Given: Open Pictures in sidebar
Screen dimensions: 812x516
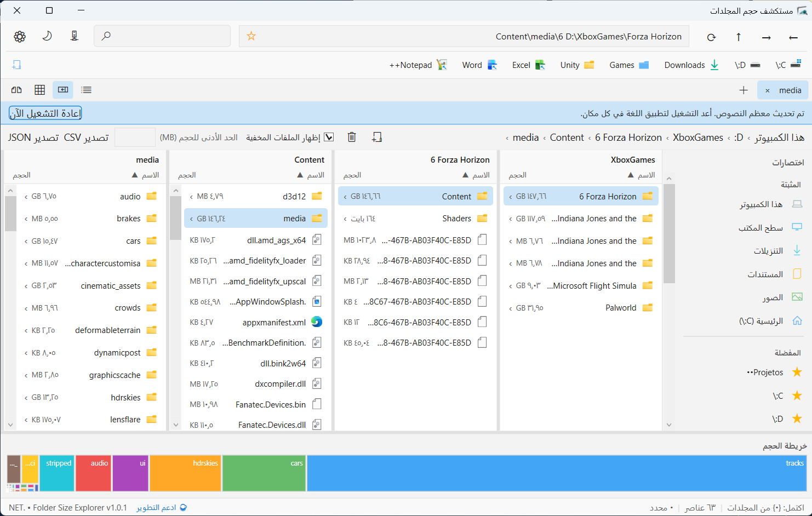Looking at the screenshot, I should click(x=782, y=297).
